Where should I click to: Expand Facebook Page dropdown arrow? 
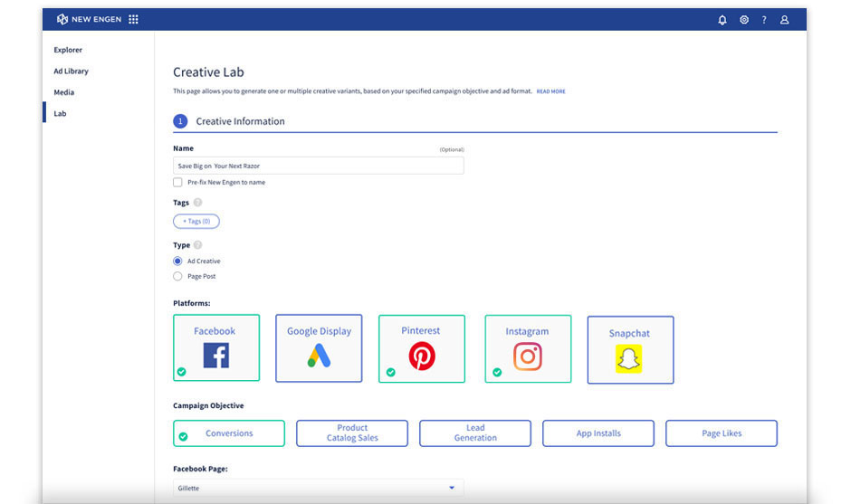[452, 488]
